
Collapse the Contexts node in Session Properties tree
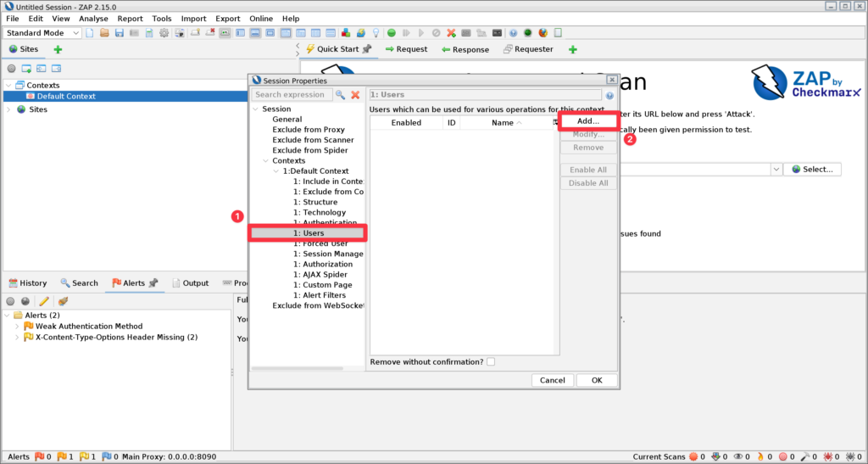pyautogui.click(x=266, y=160)
